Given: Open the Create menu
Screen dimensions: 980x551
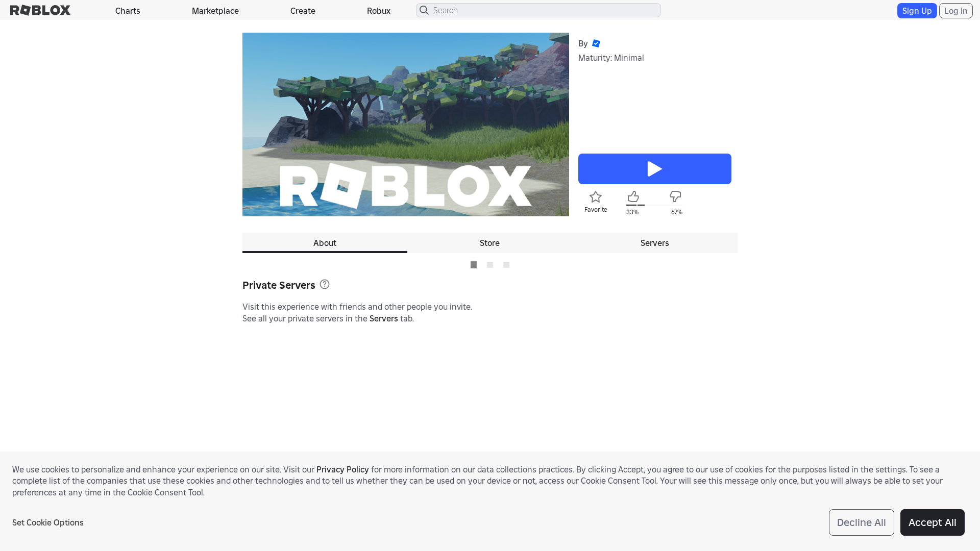Looking at the screenshot, I should point(303,10).
